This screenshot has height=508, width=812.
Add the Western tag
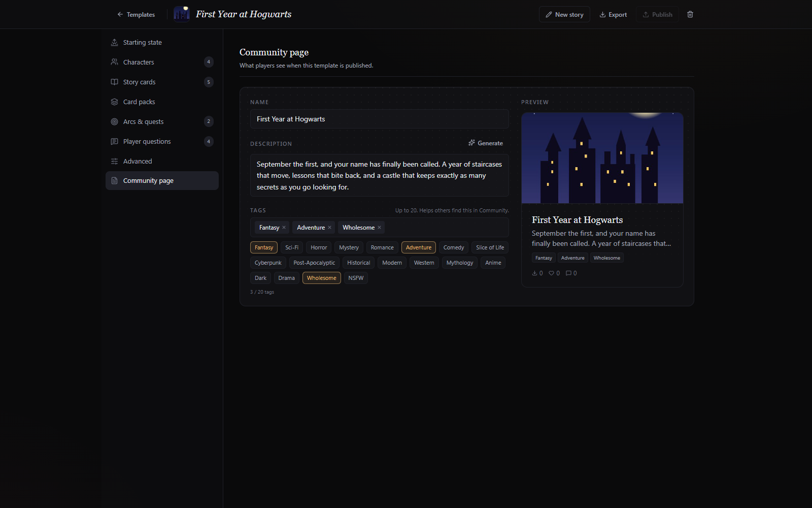tap(424, 263)
